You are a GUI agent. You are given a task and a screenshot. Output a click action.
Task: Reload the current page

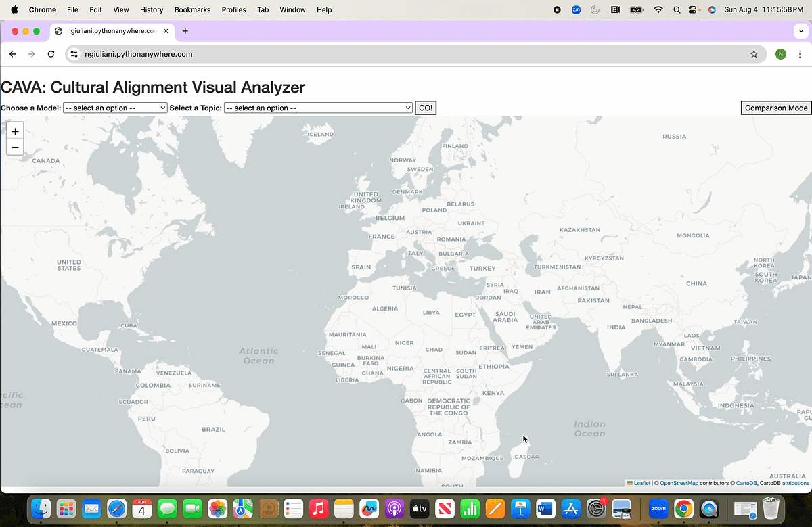(x=51, y=54)
